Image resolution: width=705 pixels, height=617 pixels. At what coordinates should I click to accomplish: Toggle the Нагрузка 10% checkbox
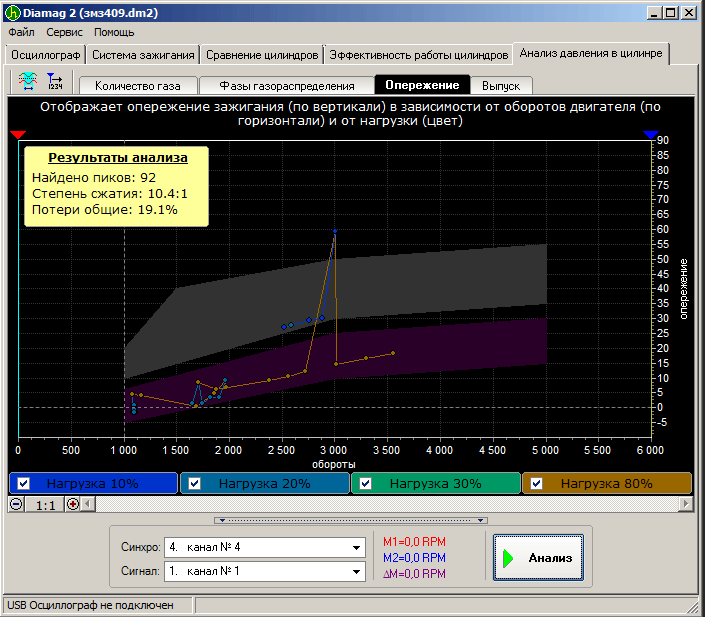[23, 483]
